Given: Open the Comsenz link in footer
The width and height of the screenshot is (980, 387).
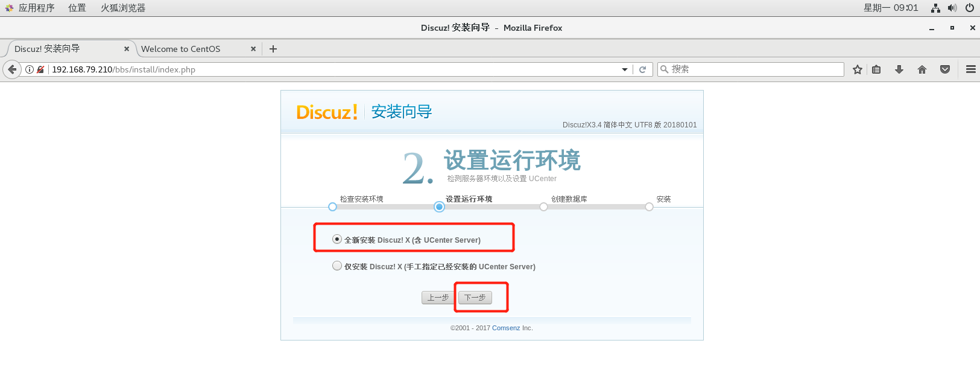Looking at the screenshot, I should tap(506, 328).
